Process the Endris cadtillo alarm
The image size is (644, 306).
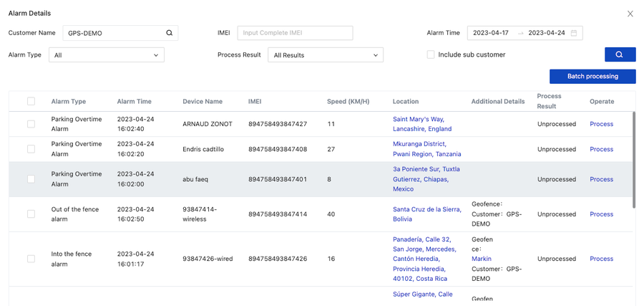(x=601, y=149)
